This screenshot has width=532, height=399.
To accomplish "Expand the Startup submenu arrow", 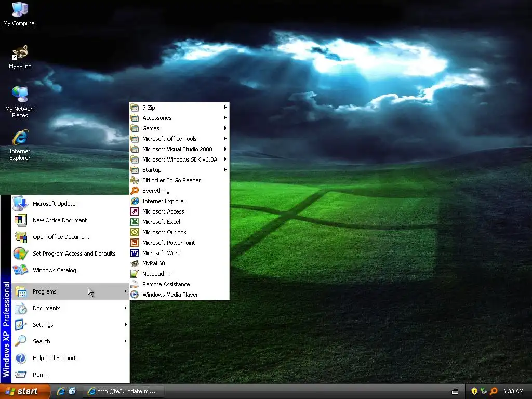I will tap(225, 170).
